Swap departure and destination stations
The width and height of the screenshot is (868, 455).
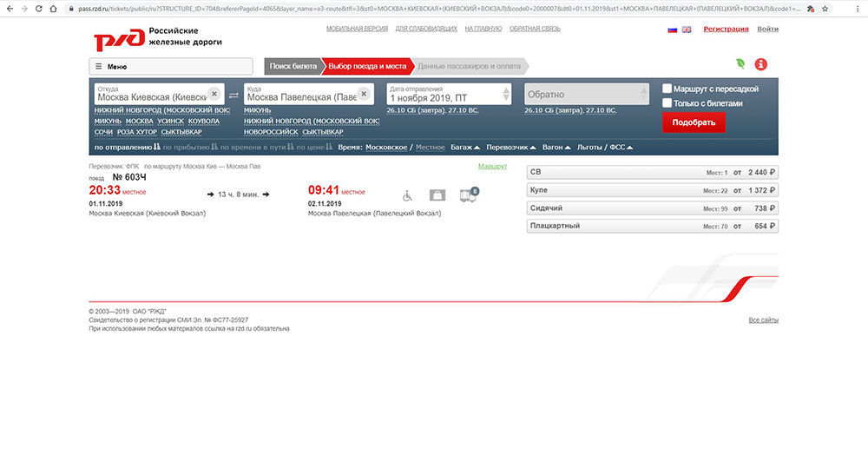[233, 96]
